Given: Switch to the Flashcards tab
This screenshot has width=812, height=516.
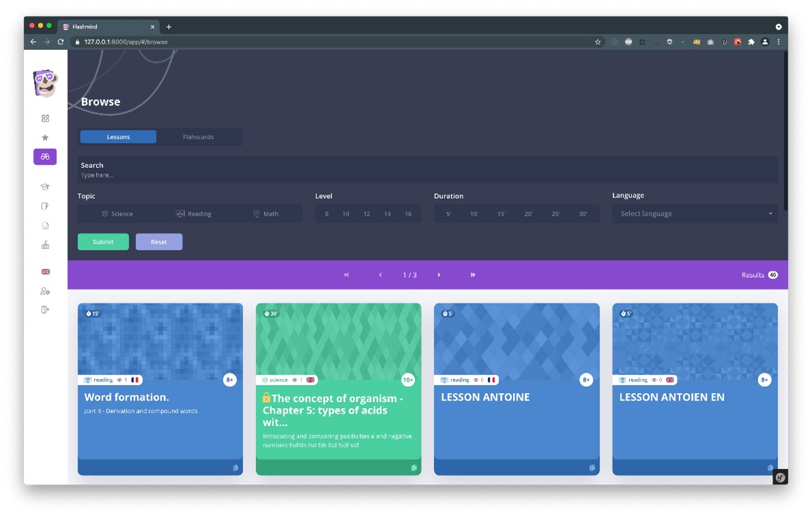Looking at the screenshot, I should coord(199,137).
